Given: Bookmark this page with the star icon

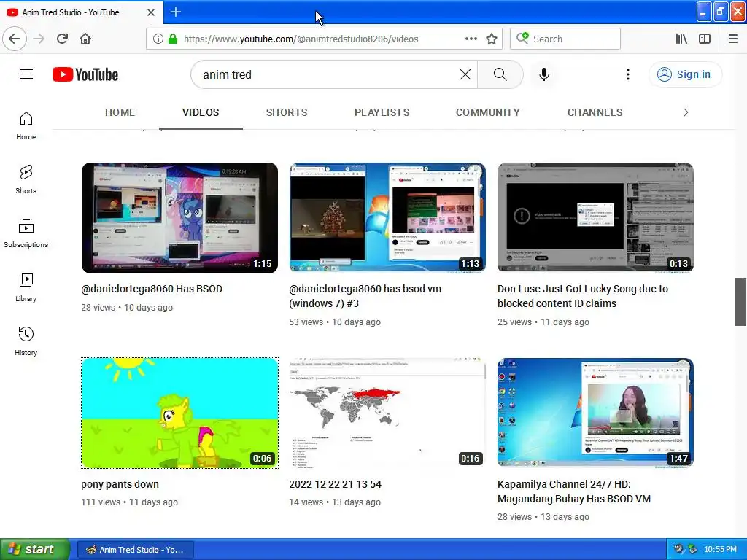Looking at the screenshot, I should (492, 39).
